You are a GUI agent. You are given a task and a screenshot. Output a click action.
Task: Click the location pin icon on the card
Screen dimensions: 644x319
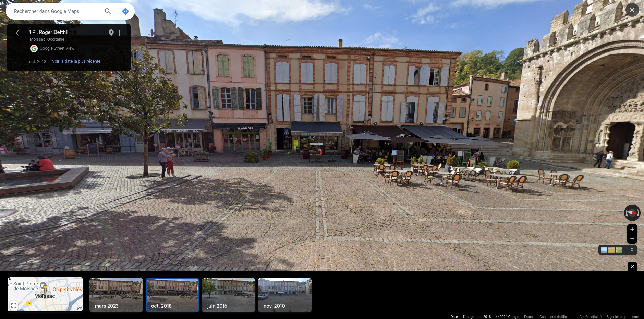point(111,32)
